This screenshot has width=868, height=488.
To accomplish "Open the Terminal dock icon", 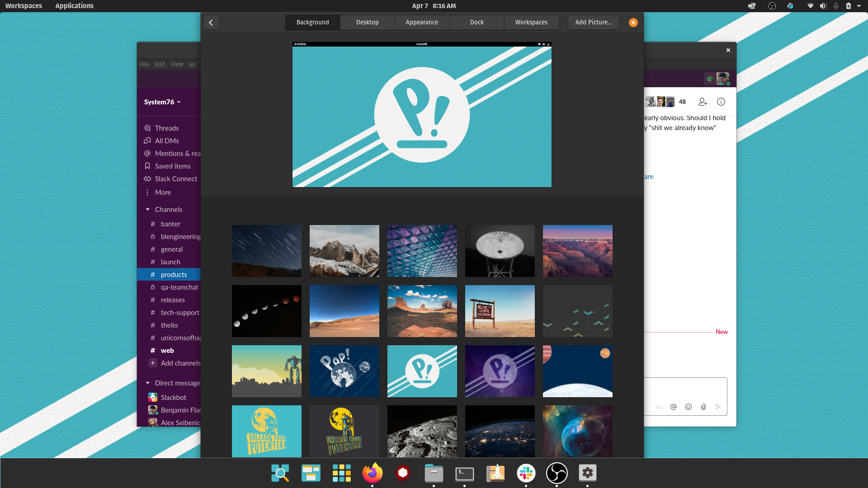I will coord(464,474).
